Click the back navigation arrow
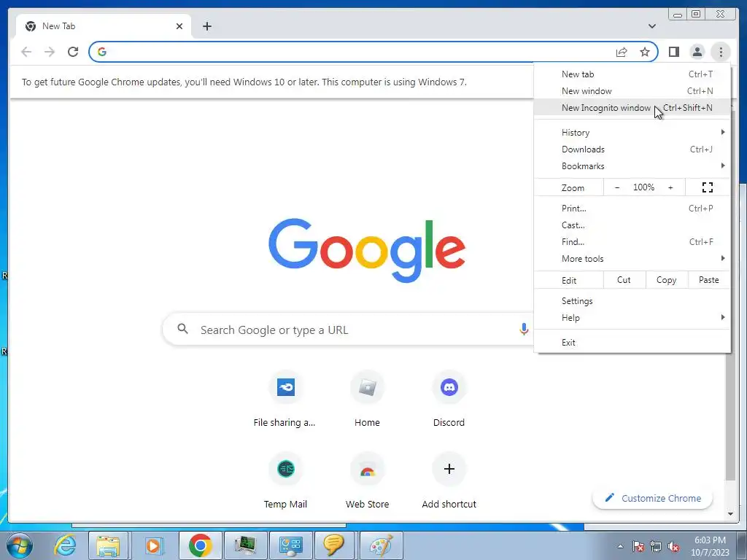 pyautogui.click(x=26, y=52)
